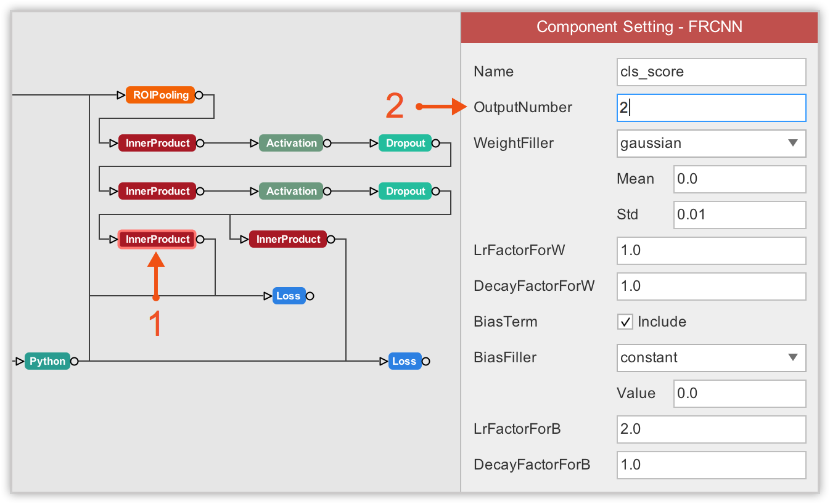Image resolution: width=830 pixels, height=504 pixels.
Task: Click the OutputNumber input field
Action: pos(711,107)
